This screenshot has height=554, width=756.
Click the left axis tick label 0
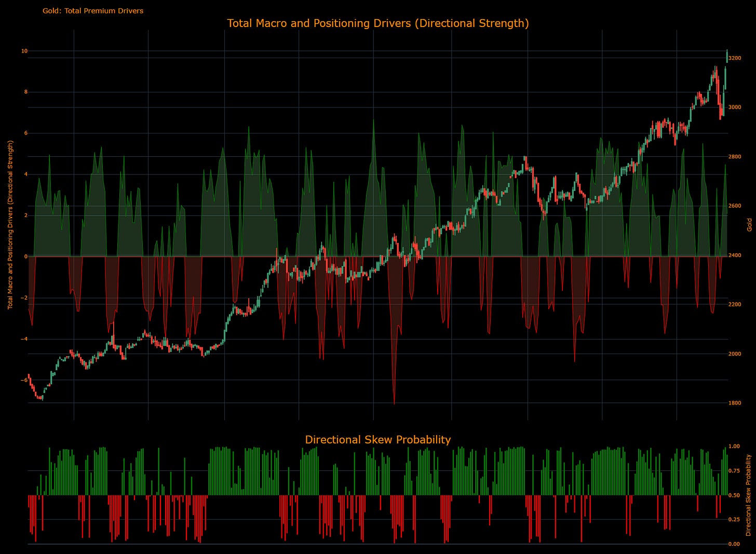[x=25, y=256]
